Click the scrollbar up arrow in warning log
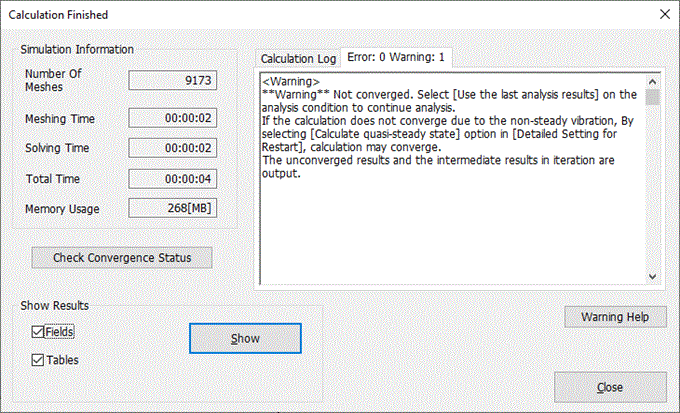 coord(652,80)
